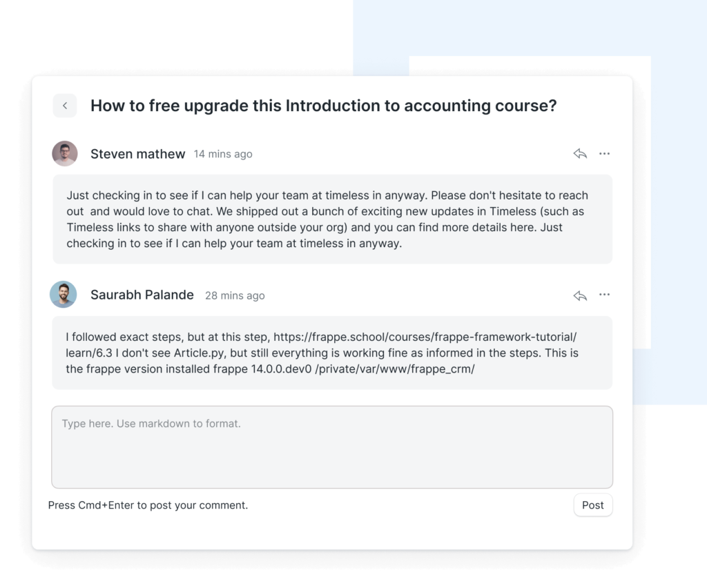Click Steven mathew's profile avatar
The width and height of the screenshot is (707, 588).
(65, 153)
